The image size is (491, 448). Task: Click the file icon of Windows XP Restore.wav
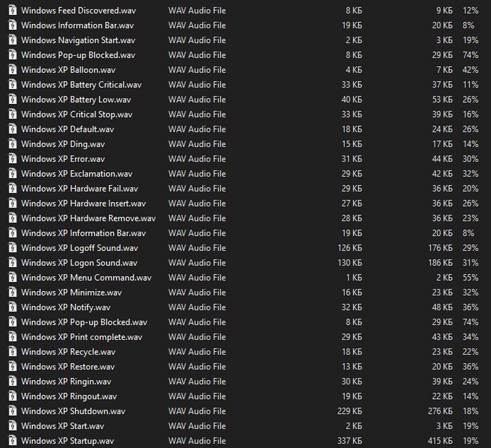tap(12, 366)
